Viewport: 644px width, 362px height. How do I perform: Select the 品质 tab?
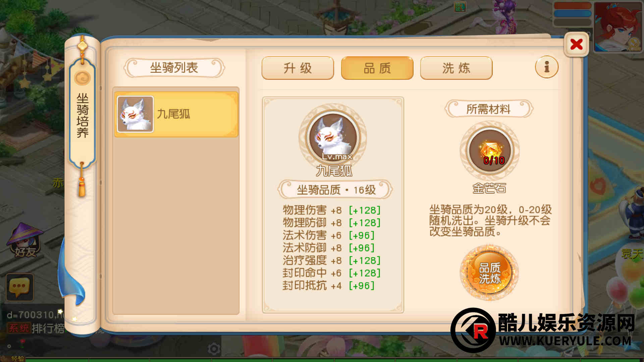(x=377, y=68)
